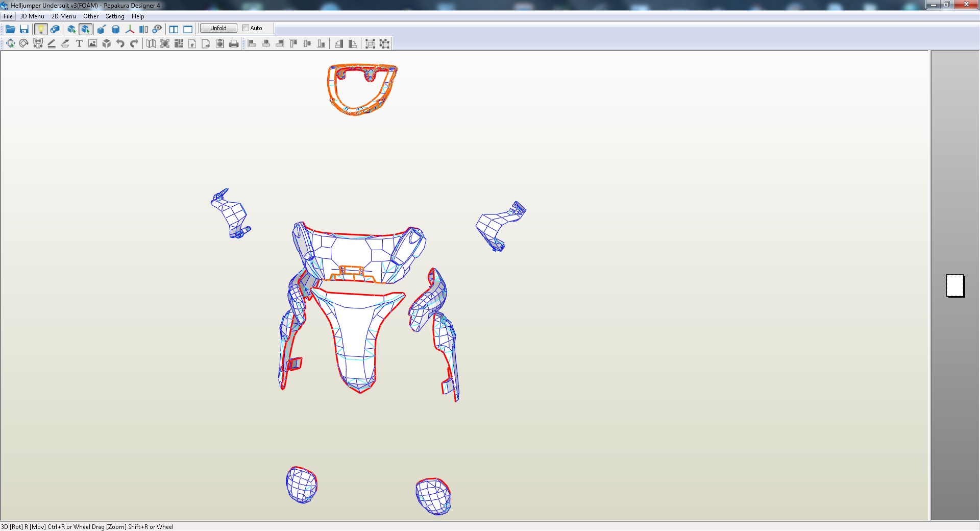Click the clipboard-style page icon
This screenshot has height=531, width=980.
[x=220, y=43]
